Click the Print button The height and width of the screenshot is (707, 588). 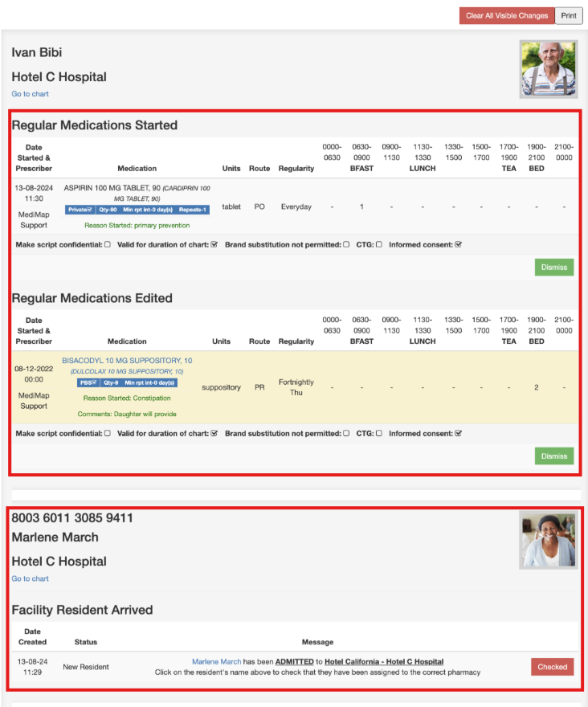click(569, 15)
